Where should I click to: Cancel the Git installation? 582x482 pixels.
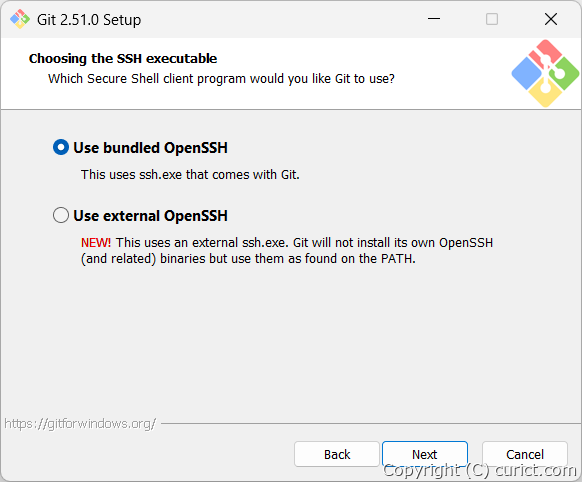coord(525,454)
